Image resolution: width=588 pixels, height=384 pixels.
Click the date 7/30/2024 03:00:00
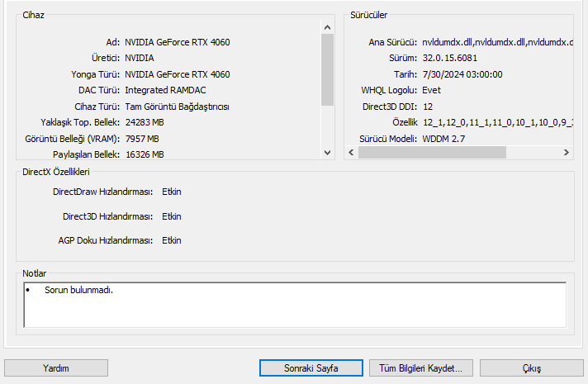coord(462,74)
